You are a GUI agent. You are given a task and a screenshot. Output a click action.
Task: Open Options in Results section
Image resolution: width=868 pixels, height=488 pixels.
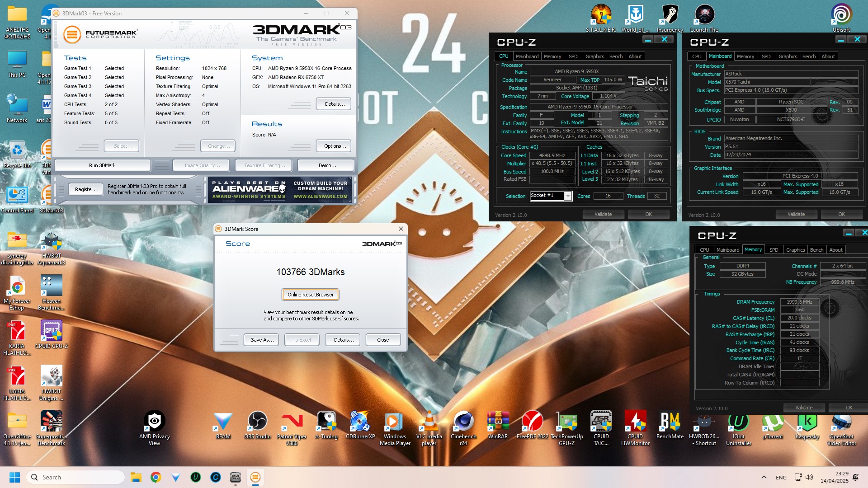(x=335, y=146)
